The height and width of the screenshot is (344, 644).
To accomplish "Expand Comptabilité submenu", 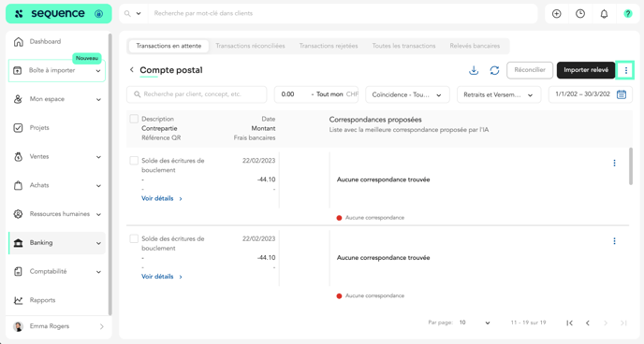I will [x=98, y=272].
